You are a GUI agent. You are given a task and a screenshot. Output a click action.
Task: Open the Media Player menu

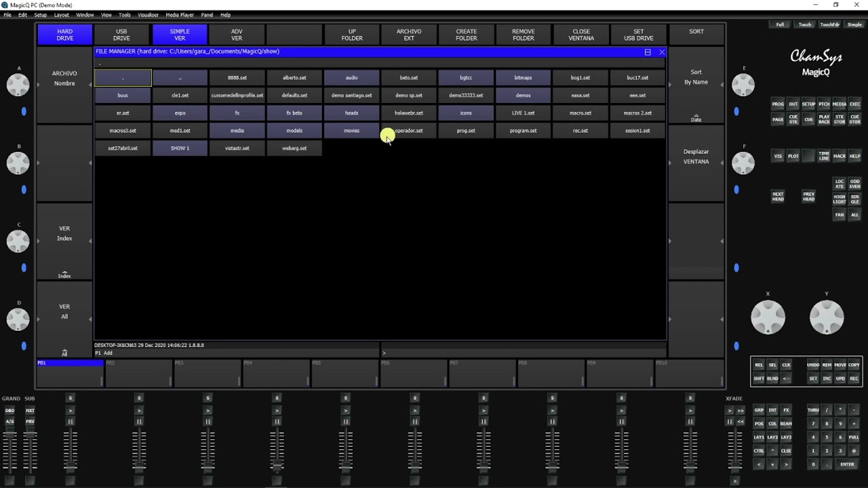pos(180,15)
